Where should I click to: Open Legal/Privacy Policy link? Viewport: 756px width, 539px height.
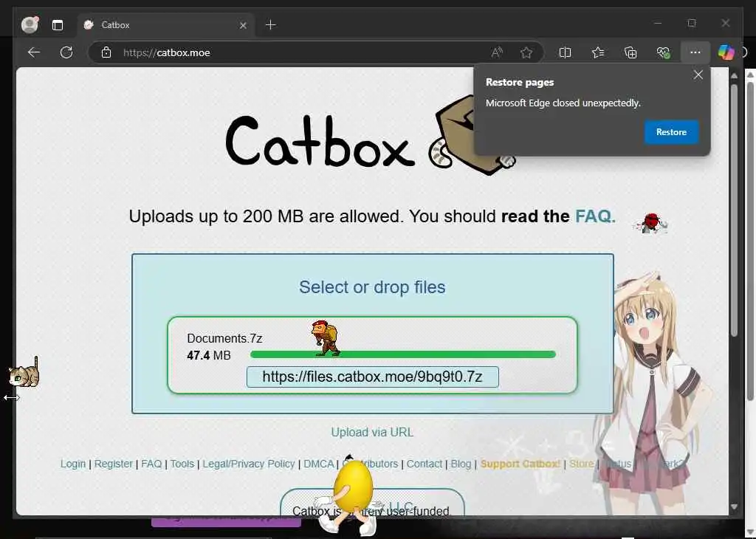[248, 464]
